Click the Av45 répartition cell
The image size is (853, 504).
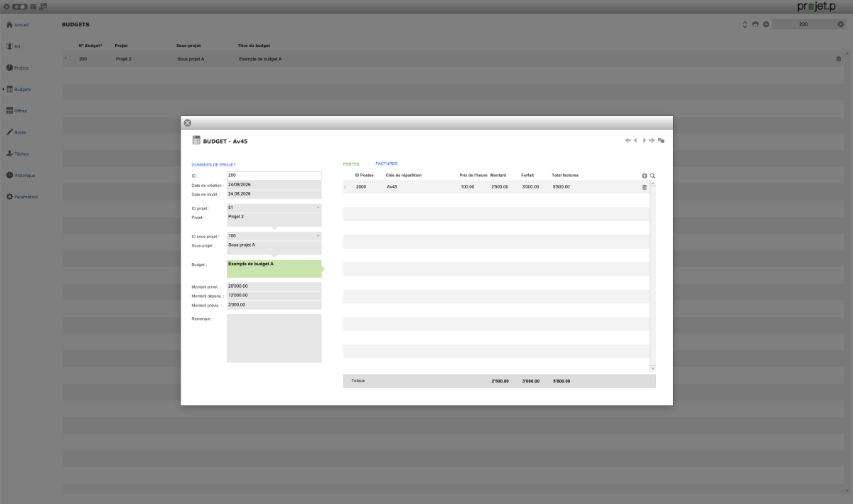[x=392, y=187]
